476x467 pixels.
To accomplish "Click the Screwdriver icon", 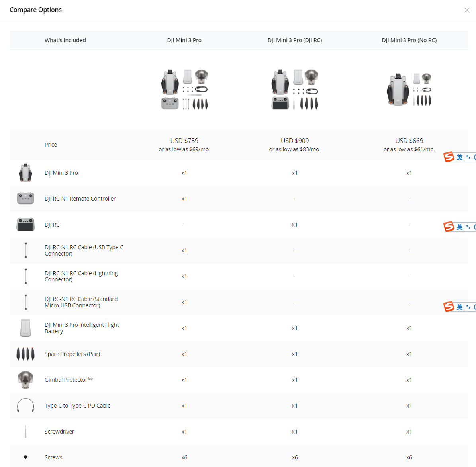I will point(25,432).
